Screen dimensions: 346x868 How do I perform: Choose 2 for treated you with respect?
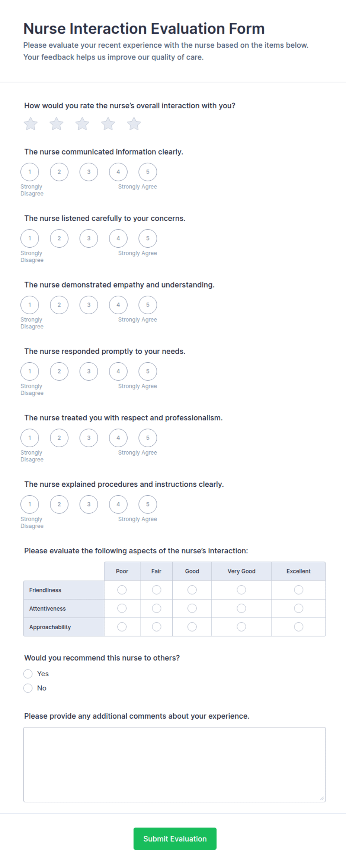[x=59, y=438]
